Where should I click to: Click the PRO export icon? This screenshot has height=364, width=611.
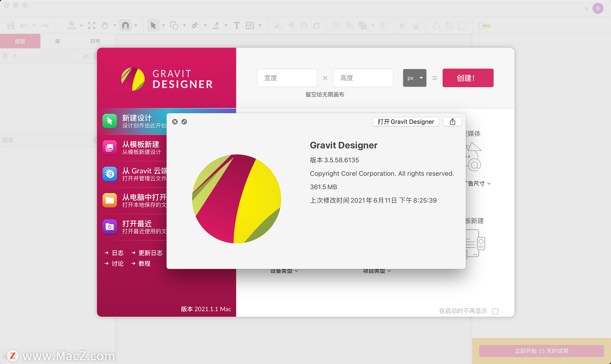point(485,26)
